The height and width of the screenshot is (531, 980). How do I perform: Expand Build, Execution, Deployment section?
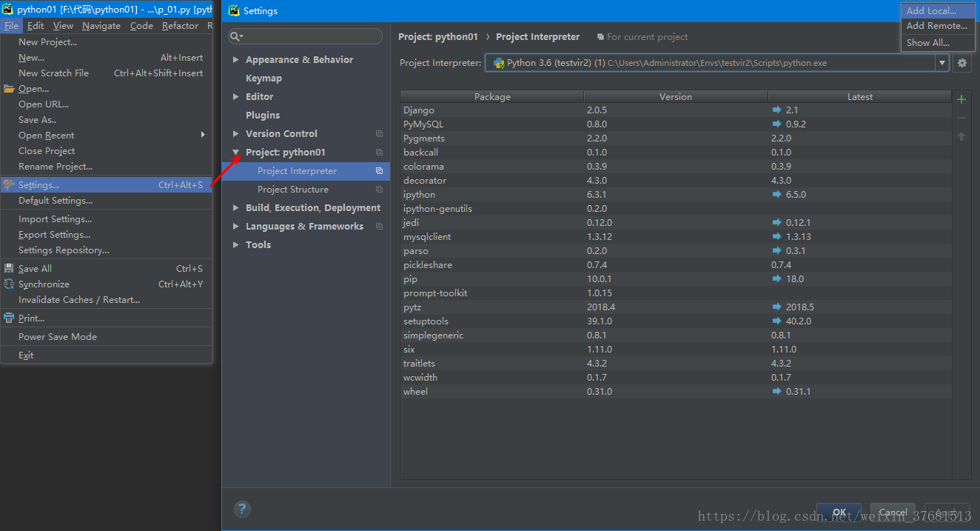pos(236,208)
